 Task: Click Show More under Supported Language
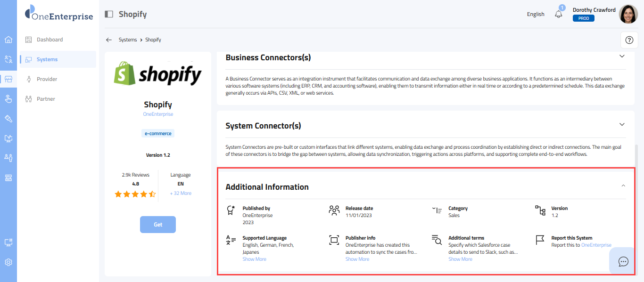click(x=254, y=259)
